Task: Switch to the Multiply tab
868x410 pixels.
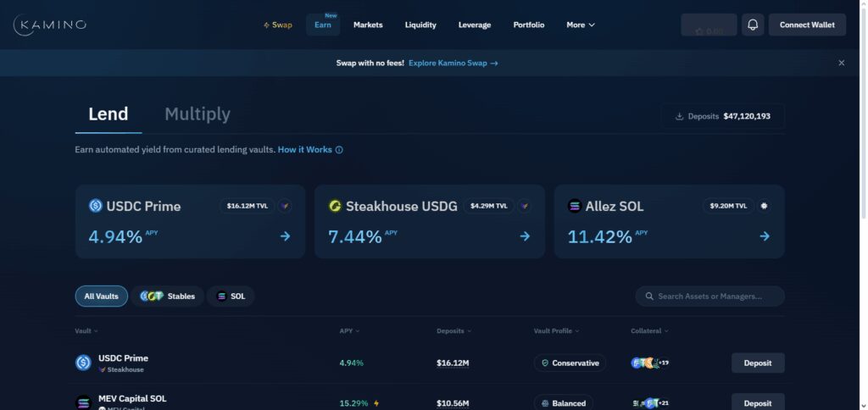Action: (x=198, y=114)
